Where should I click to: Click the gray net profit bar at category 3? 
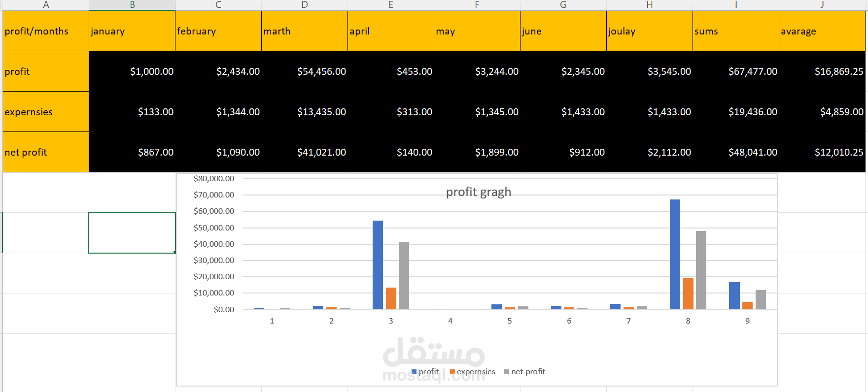pos(404,276)
